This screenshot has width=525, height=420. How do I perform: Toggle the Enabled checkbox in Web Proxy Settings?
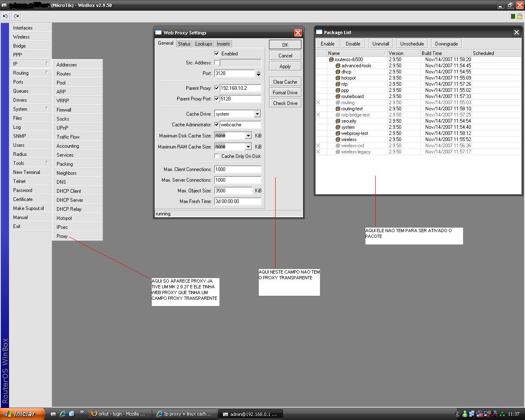(x=217, y=53)
